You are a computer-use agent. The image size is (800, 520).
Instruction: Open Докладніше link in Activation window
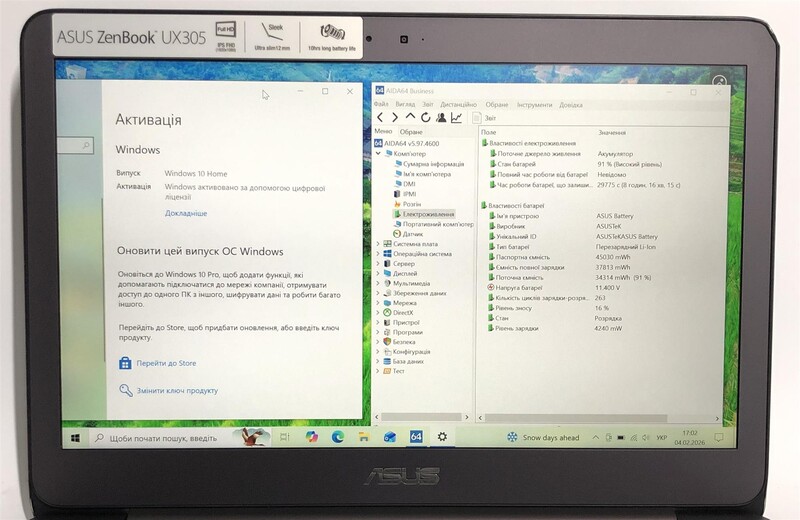click(186, 213)
